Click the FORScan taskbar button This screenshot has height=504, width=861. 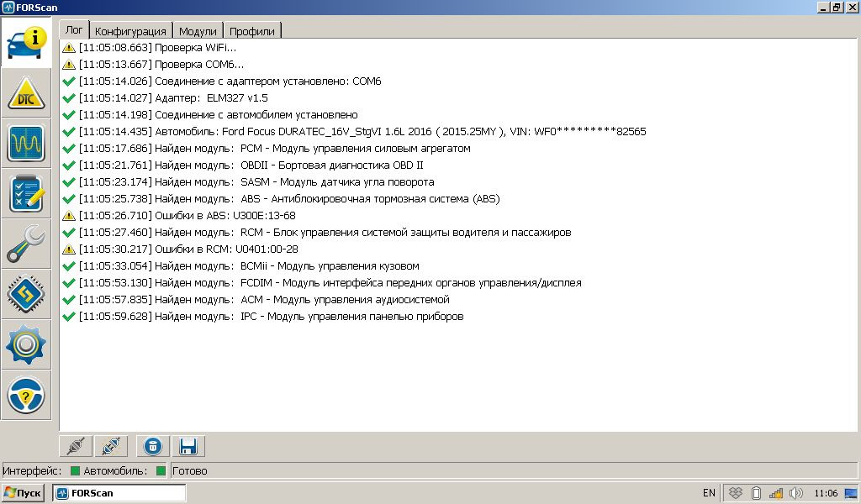coord(119,493)
